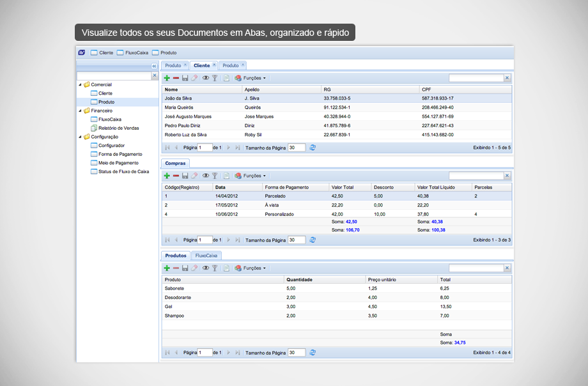The image size is (588, 386).
Task: Collapse the Comercial folder in sidebar tree
Action: (80, 84)
